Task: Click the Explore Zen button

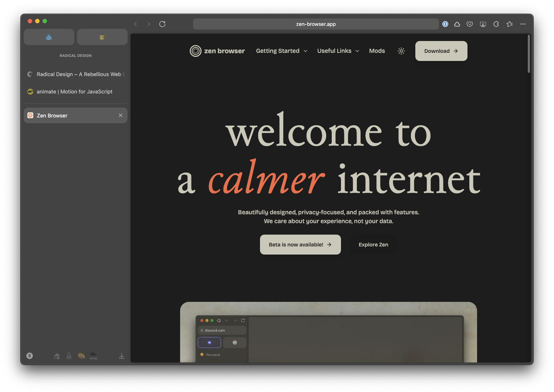Action: tap(374, 245)
